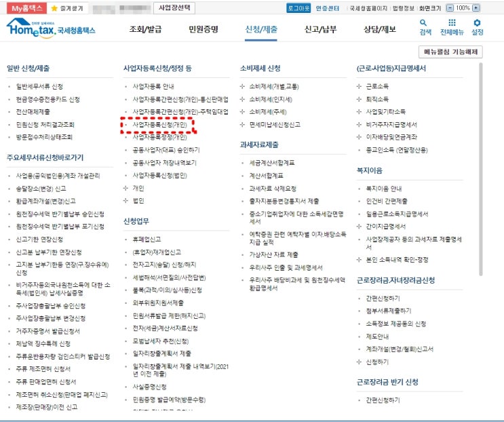Open 세금계산서합계표 link
This screenshot has height=422, width=504.
click(272, 163)
